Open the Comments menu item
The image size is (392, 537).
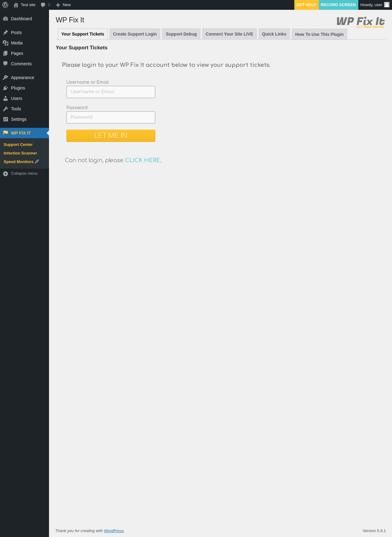pyautogui.click(x=24, y=64)
